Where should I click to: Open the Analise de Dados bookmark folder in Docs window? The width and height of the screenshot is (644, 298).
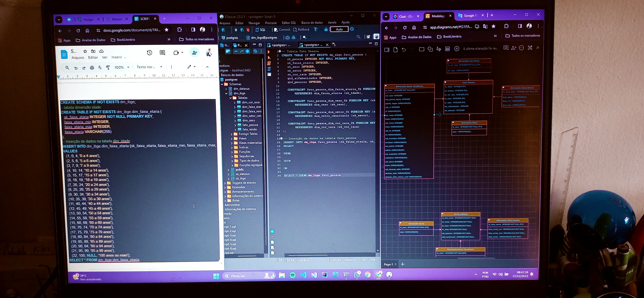click(x=91, y=40)
